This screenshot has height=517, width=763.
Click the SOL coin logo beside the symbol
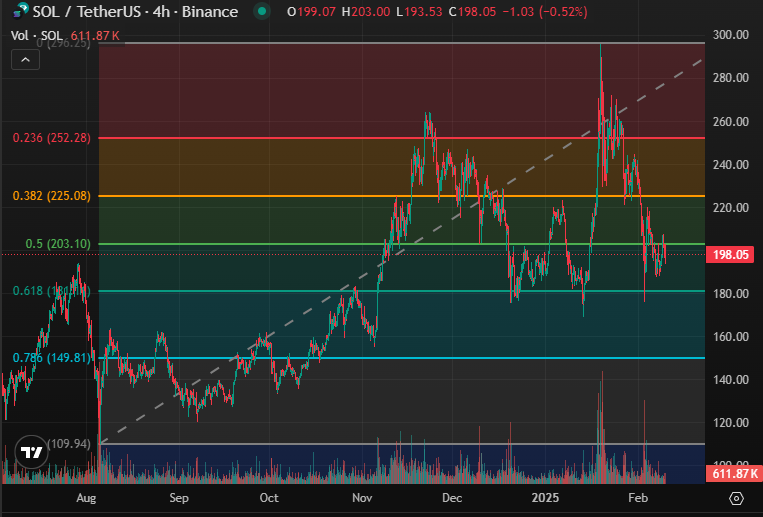pyautogui.click(x=19, y=11)
